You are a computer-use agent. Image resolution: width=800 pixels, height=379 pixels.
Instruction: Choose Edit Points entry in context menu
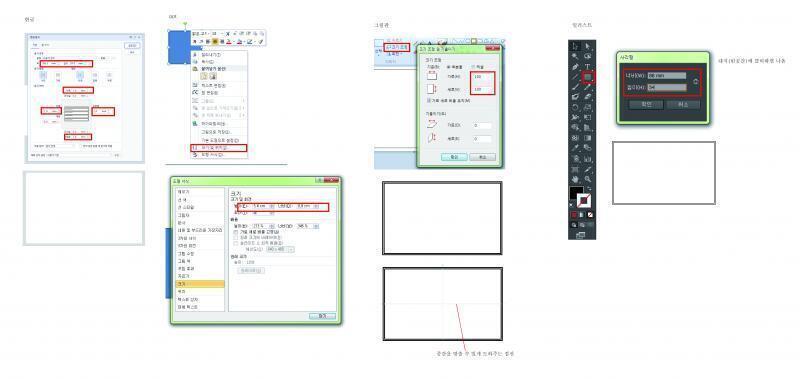[211, 93]
